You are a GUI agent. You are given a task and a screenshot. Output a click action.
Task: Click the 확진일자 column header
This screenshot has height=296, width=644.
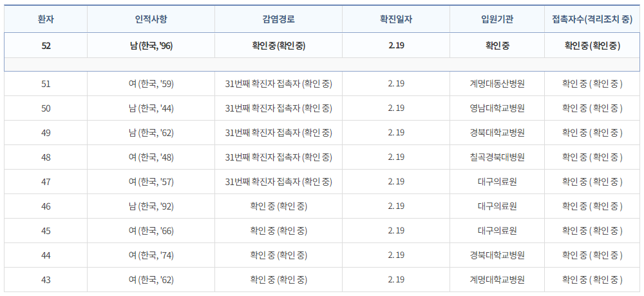pos(396,19)
